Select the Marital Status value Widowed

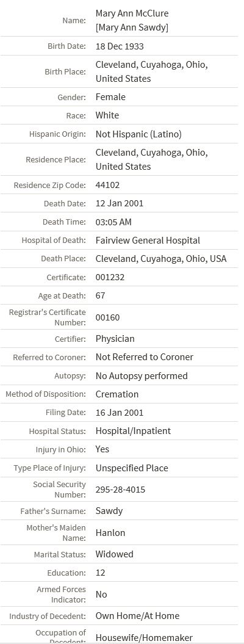[x=115, y=554]
